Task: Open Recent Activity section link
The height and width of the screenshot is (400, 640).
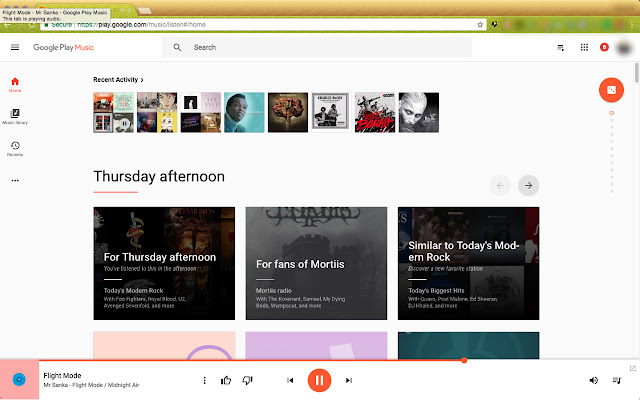Action: [x=118, y=80]
